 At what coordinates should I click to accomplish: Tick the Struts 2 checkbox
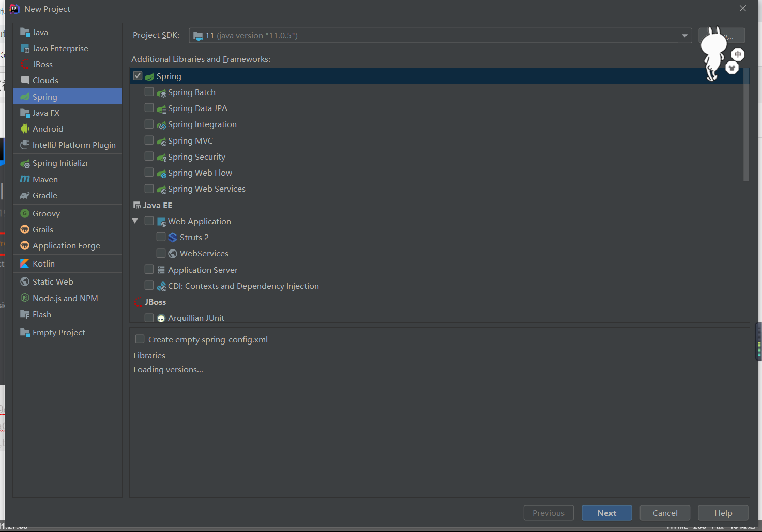tap(161, 237)
